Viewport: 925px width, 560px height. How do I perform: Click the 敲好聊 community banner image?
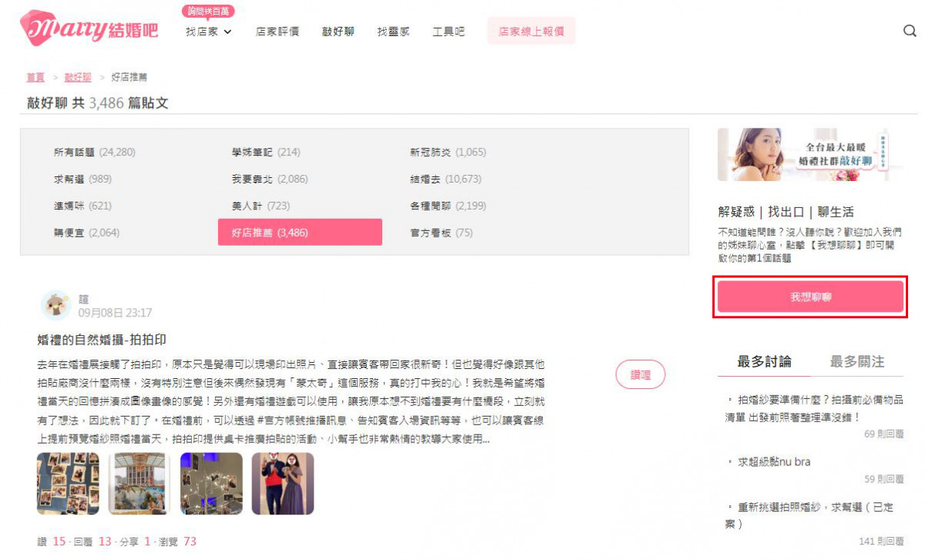802,155
